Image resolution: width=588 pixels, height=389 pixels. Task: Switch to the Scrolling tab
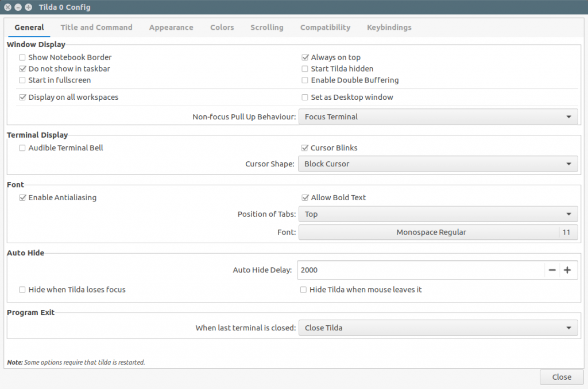point(266,27)
